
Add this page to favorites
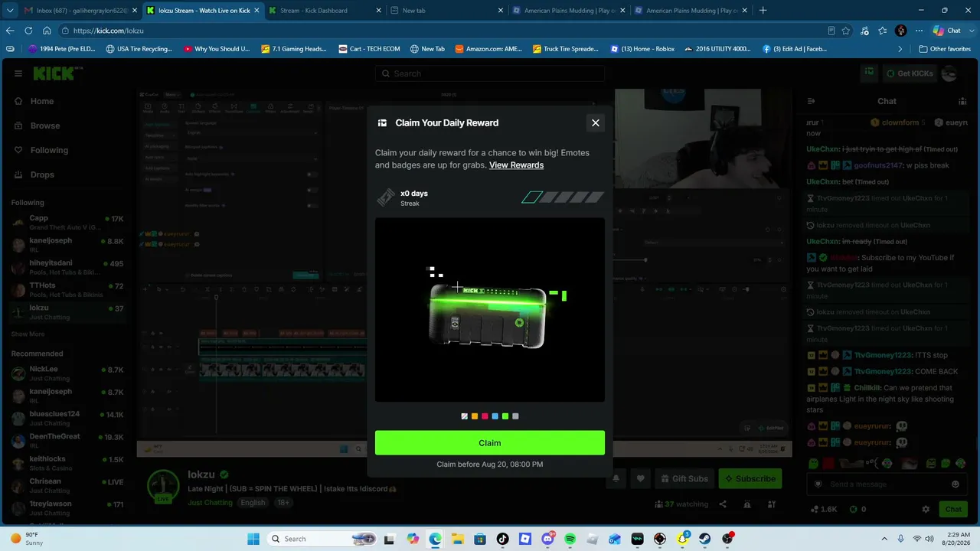click(x=846, y=31)
